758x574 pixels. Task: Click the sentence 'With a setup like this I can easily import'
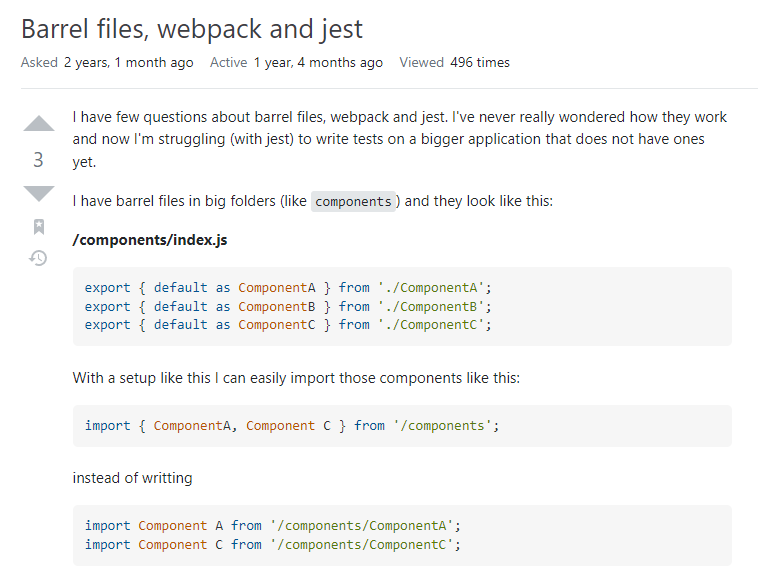(296, 378)
